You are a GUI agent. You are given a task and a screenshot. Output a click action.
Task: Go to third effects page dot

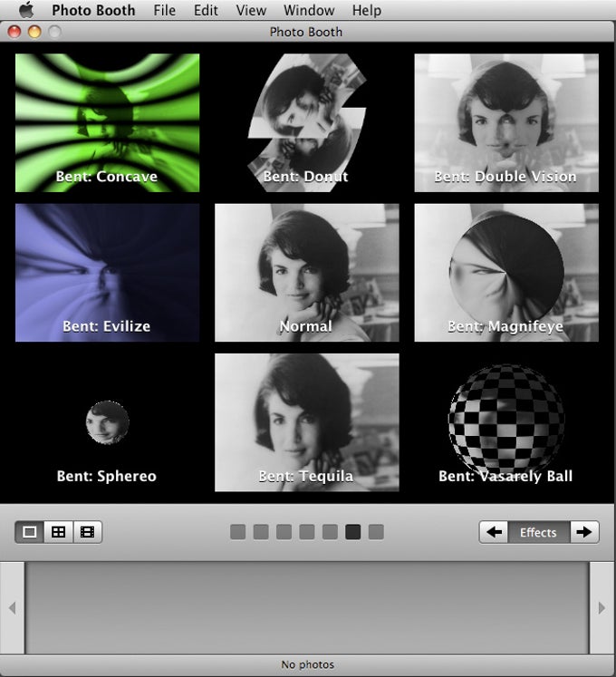284,532
